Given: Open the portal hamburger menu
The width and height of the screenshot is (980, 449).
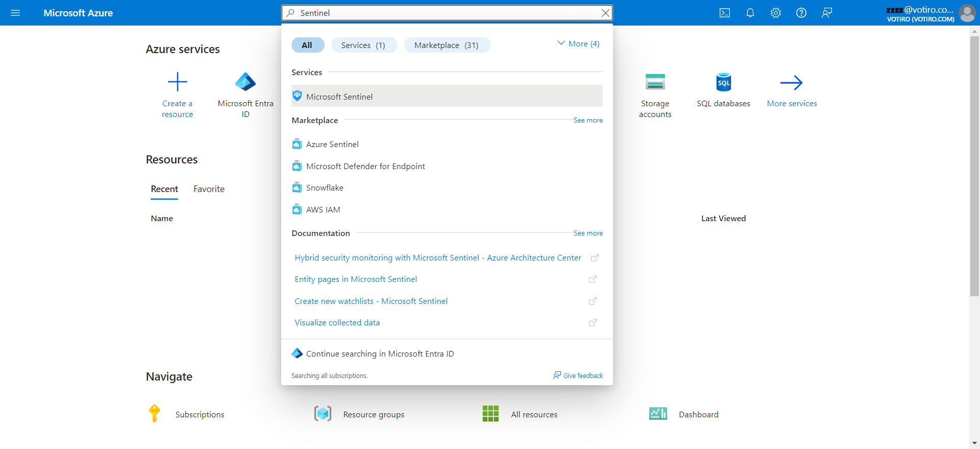Looking at the screenshot, I should point(15,13).
